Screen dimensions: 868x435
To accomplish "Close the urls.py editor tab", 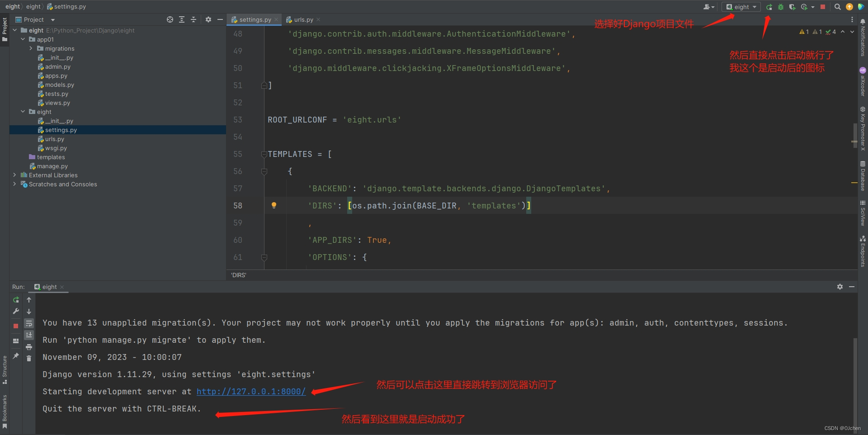I will click(318, 19).
